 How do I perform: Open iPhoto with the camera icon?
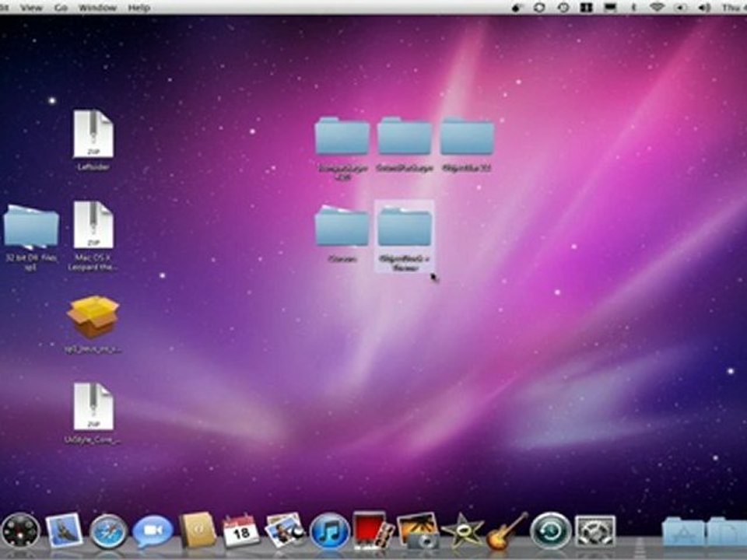click(419, 530)
